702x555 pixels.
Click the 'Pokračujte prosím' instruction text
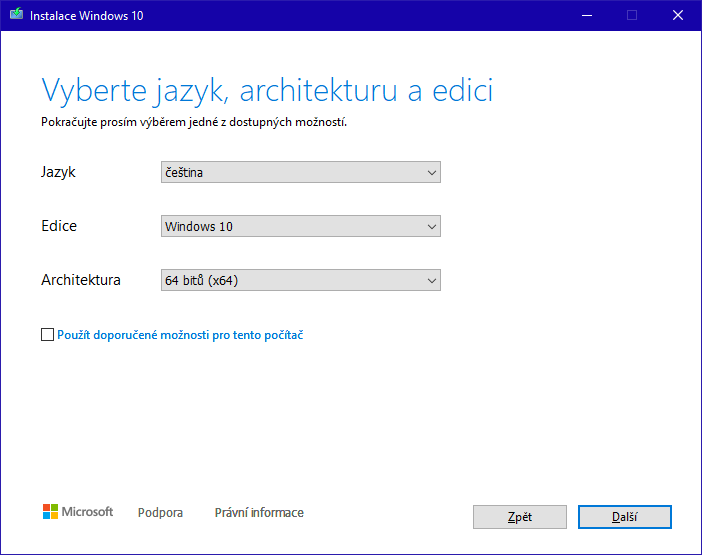pos(194,122)
